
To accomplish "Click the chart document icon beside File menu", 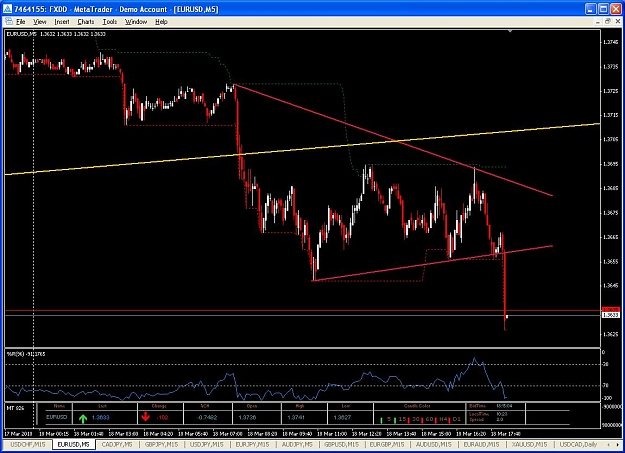I will tap(9, 21).
